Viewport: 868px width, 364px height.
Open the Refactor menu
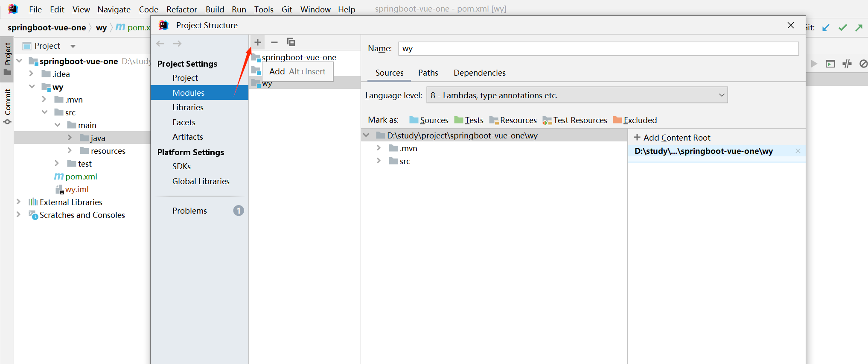click(x=182, y=9)
